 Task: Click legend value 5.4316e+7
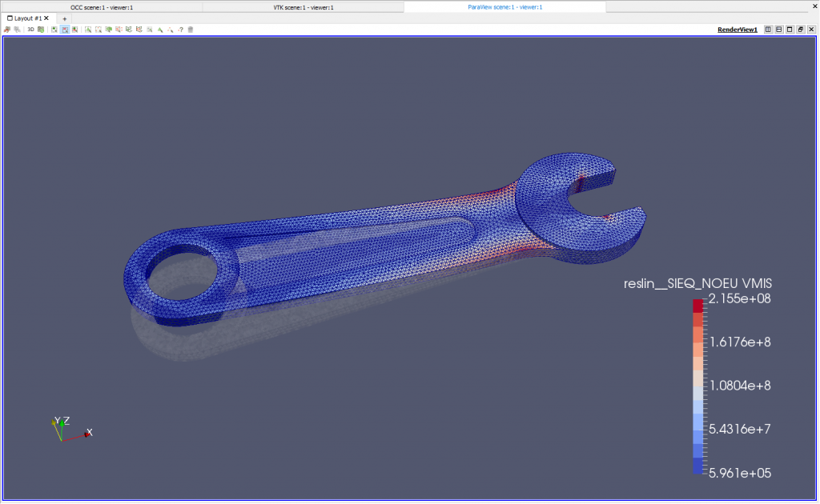pos(739,430)
